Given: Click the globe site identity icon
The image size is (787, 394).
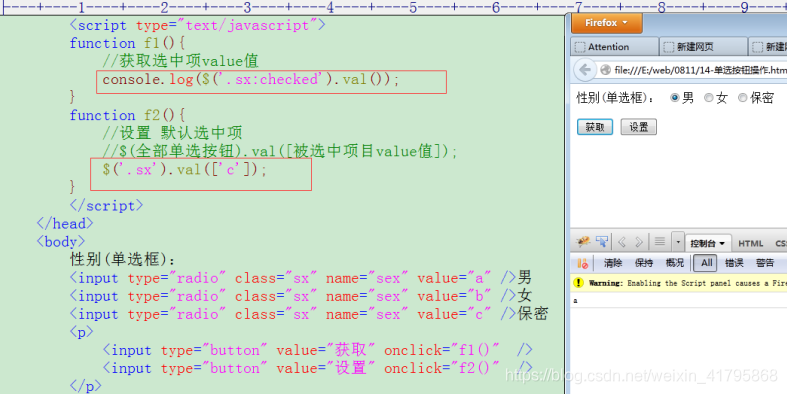Looking at the screenshot, I should click(605, 70).
